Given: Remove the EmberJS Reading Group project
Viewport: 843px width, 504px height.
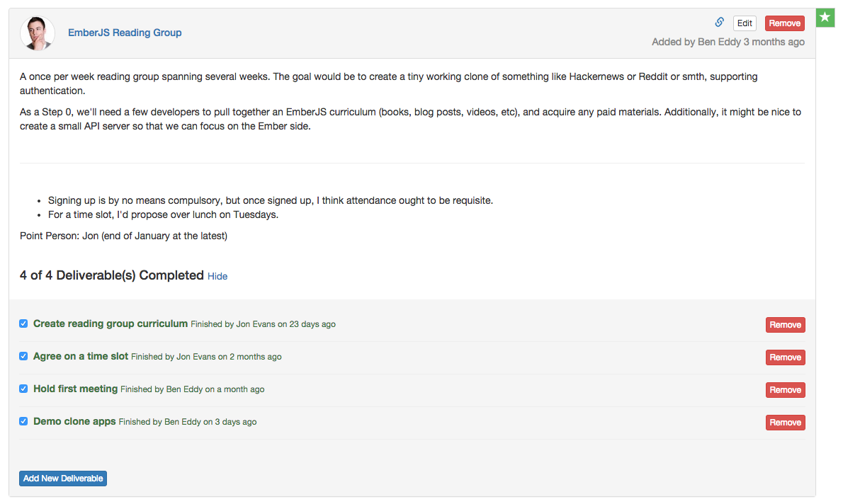Looking at the screenshot, I should click(784, 23).
